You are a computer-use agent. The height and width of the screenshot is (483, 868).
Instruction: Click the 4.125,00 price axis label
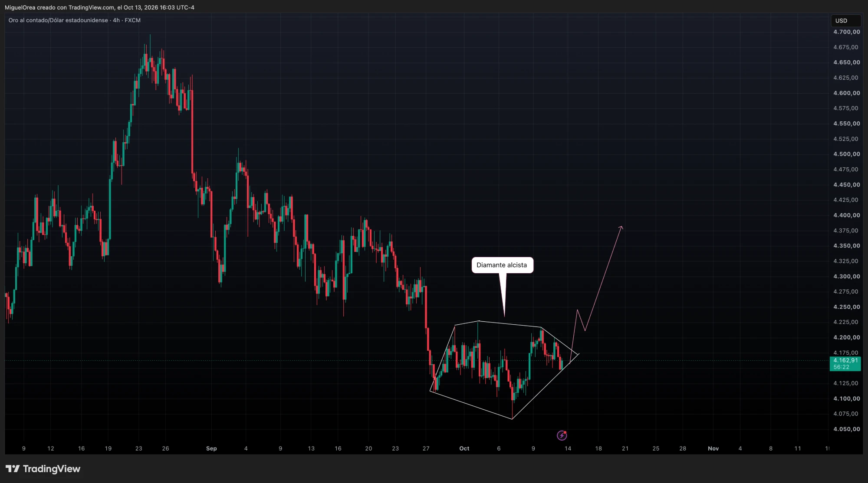pos(845,383)
